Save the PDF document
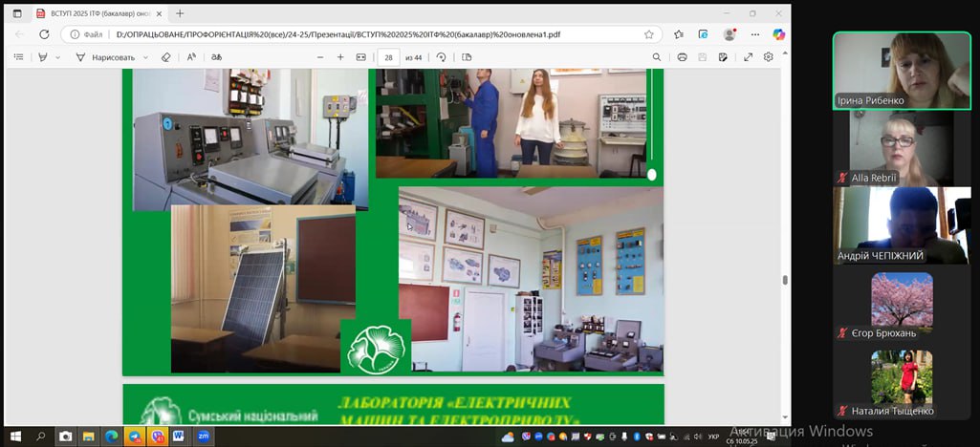980x447 pixels. tap(703, 56)
